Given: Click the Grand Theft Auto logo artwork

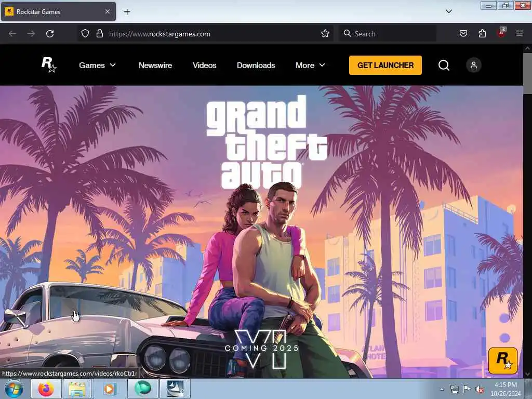Looking at the screenshot, I should pyautogui.click(x=267, y=142).
